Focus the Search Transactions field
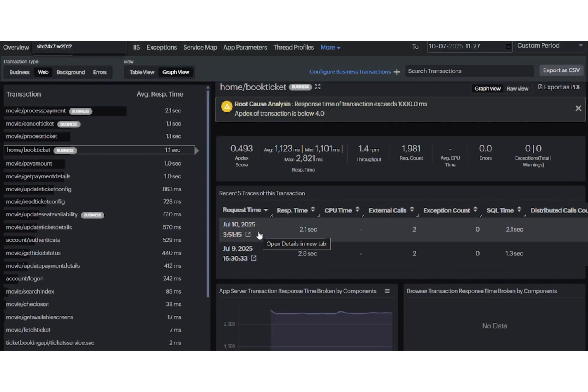Image resolution: width=588 pixels, height=392 pixels. pyautogui.click(x=469, y=71)
